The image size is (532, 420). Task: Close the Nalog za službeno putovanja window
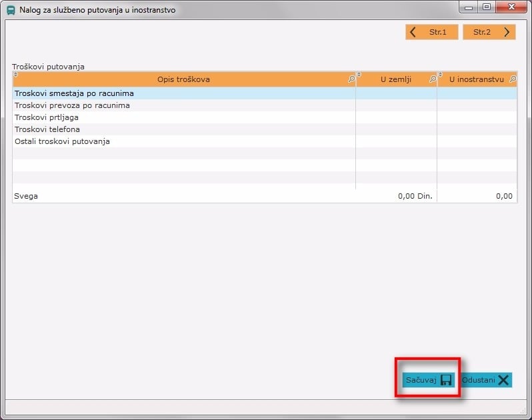coord(511,7)
